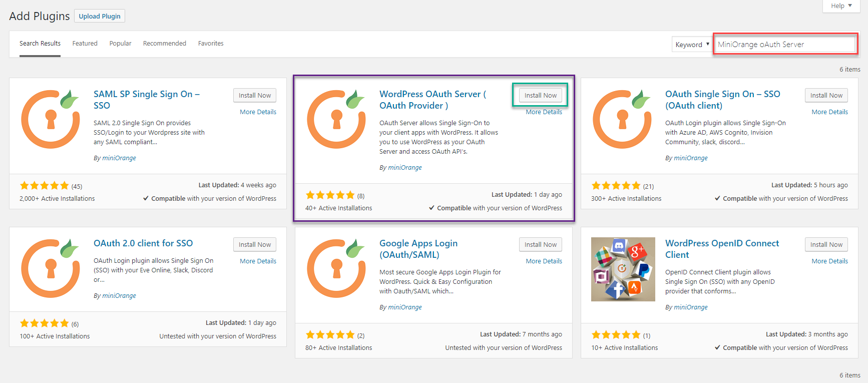Click the 300+ Active Installations text

[x=626, y=199]
